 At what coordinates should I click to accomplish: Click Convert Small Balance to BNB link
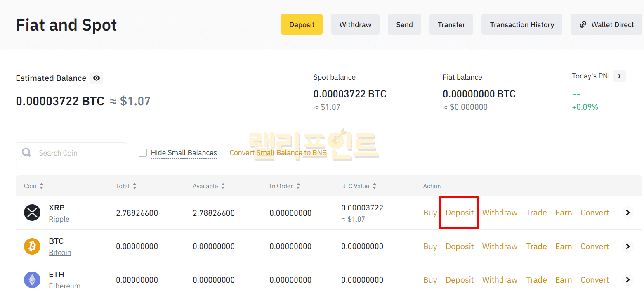coord(278,153)
